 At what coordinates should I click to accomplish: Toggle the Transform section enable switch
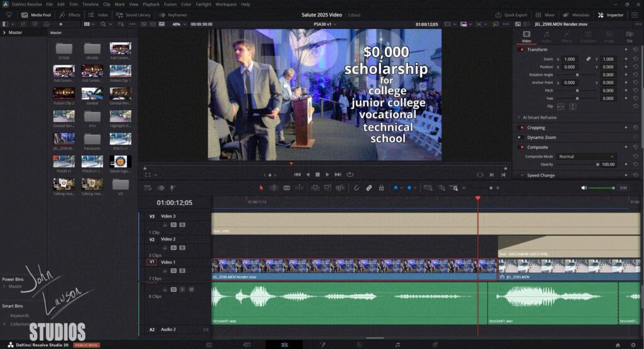[521, 50]
